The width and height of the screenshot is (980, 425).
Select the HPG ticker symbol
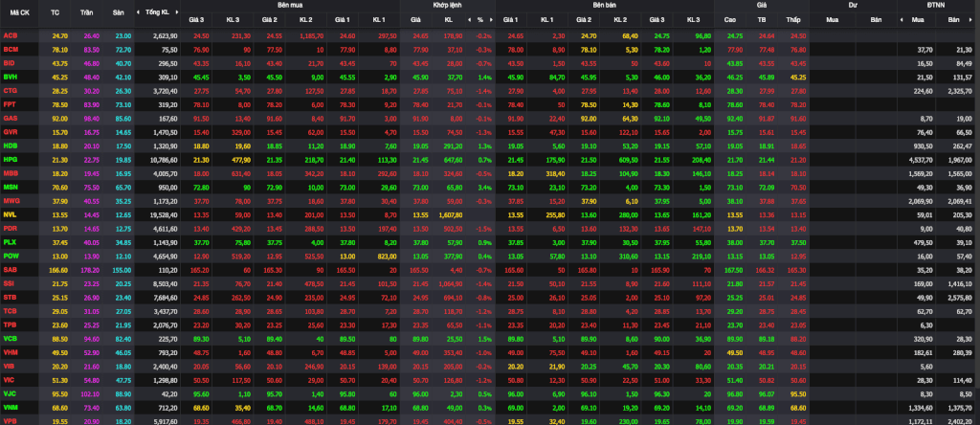click(10, 159)
